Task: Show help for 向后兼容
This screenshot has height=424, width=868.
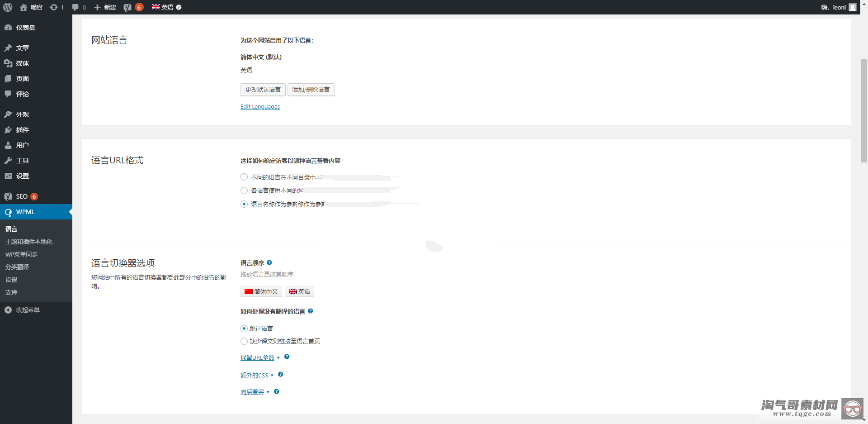Action: coord(276,391)
